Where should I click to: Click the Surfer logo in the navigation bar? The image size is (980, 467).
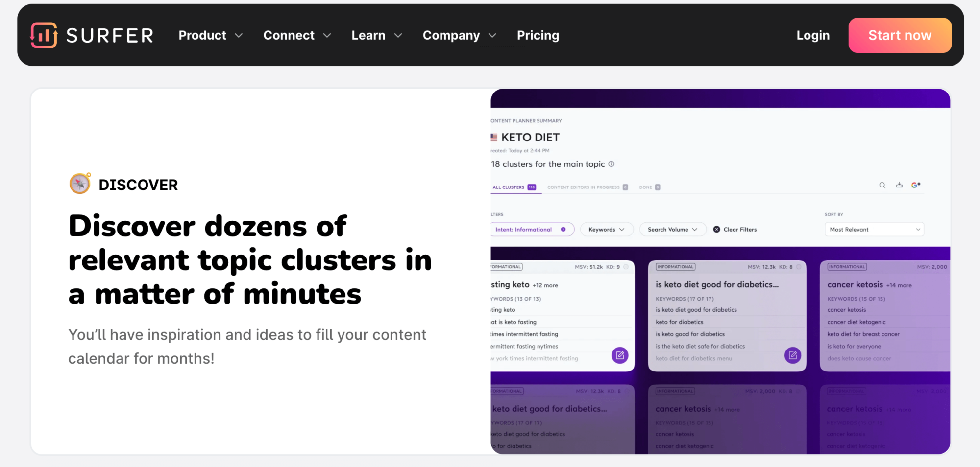point(92,35)
